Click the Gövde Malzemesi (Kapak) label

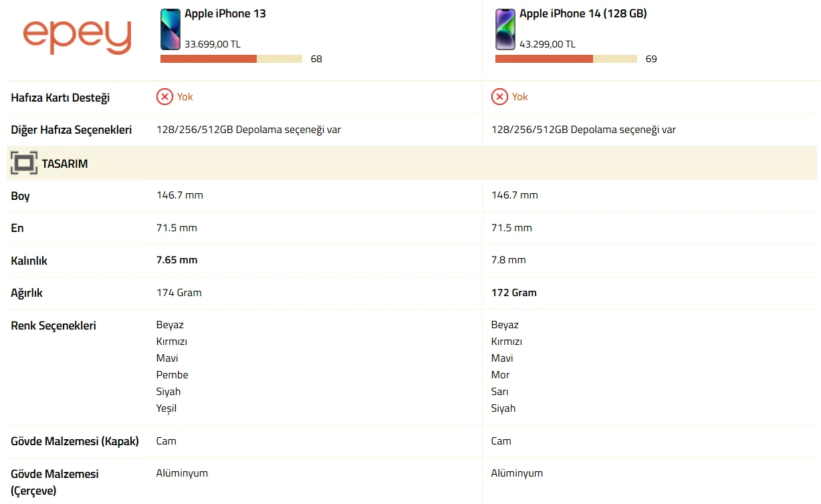pyautogui.click(x=75, y=441)
